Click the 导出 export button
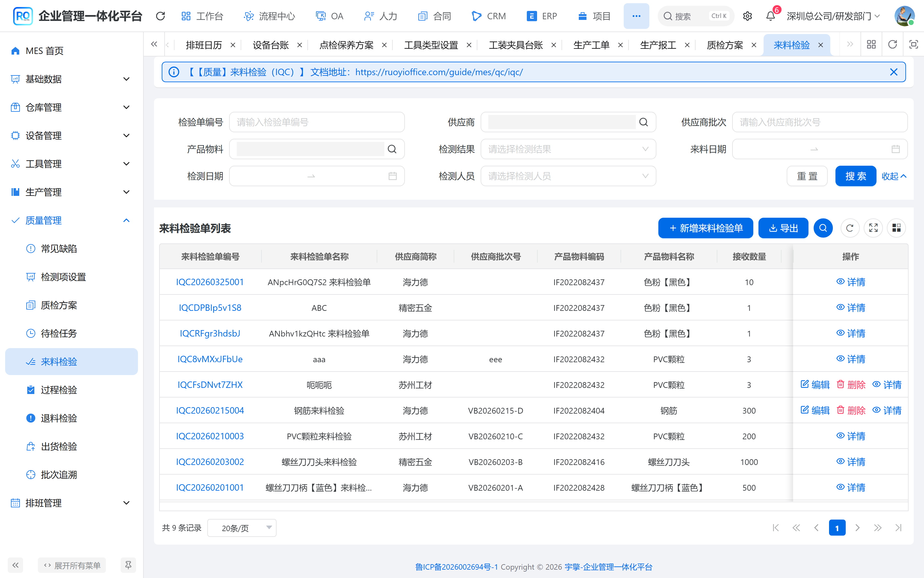Image resolution: width=924 pixels, height=578 pixels. pyautogui.click(x=783, y=228)
